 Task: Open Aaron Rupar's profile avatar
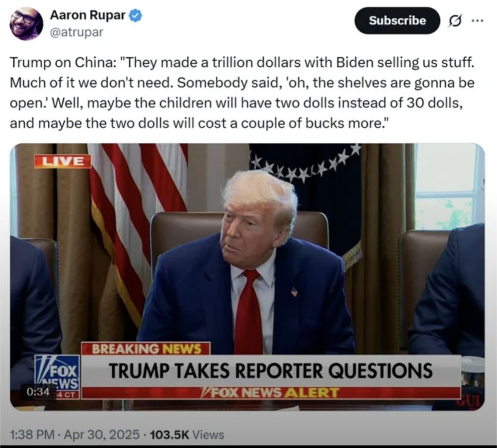[x=27, y=23]
